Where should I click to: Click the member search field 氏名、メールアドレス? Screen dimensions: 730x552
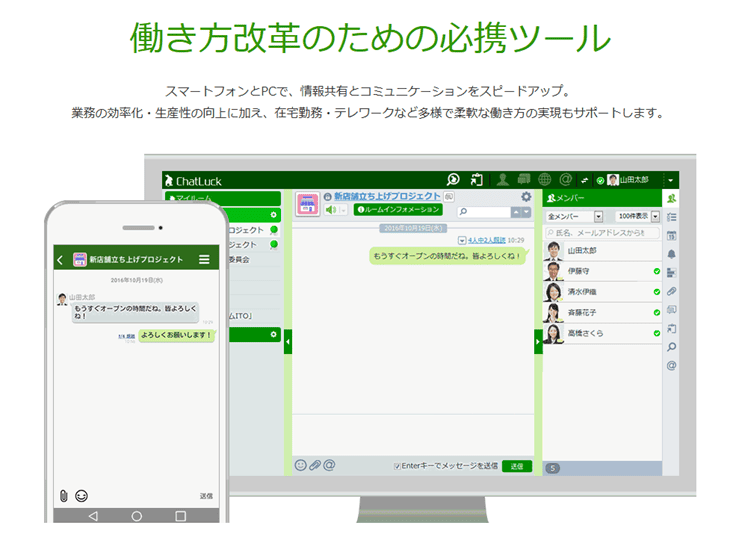(x=600, y=232)
